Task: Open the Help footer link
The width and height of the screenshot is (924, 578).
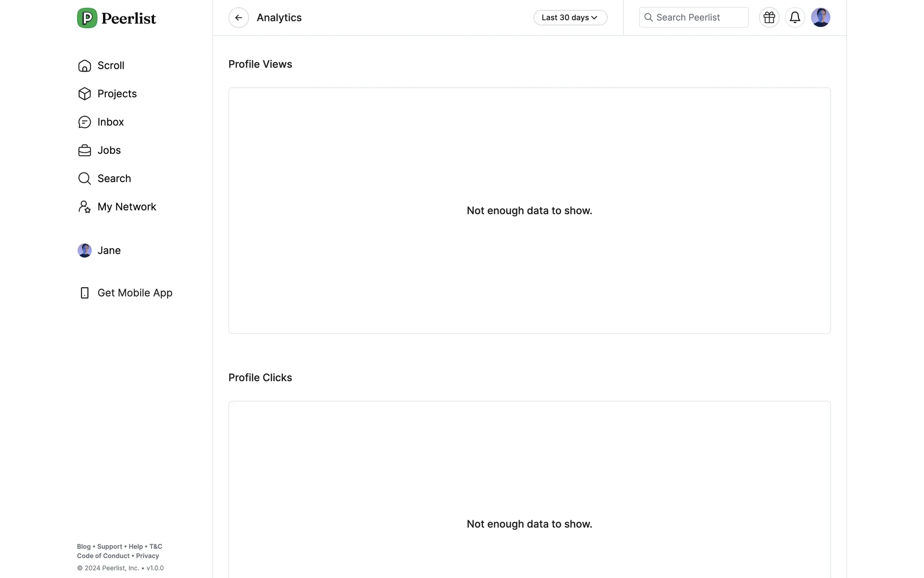Action: tap(136, 547)
